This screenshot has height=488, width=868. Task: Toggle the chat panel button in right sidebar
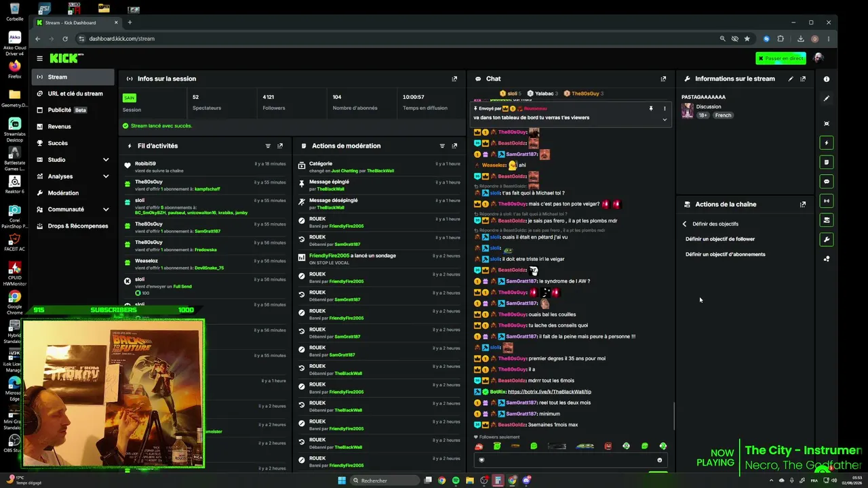click(826, 182)
